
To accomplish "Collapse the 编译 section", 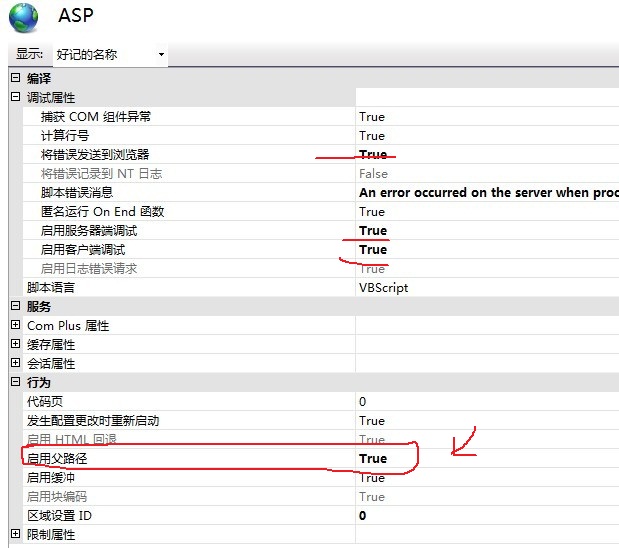I will [15, 78].
